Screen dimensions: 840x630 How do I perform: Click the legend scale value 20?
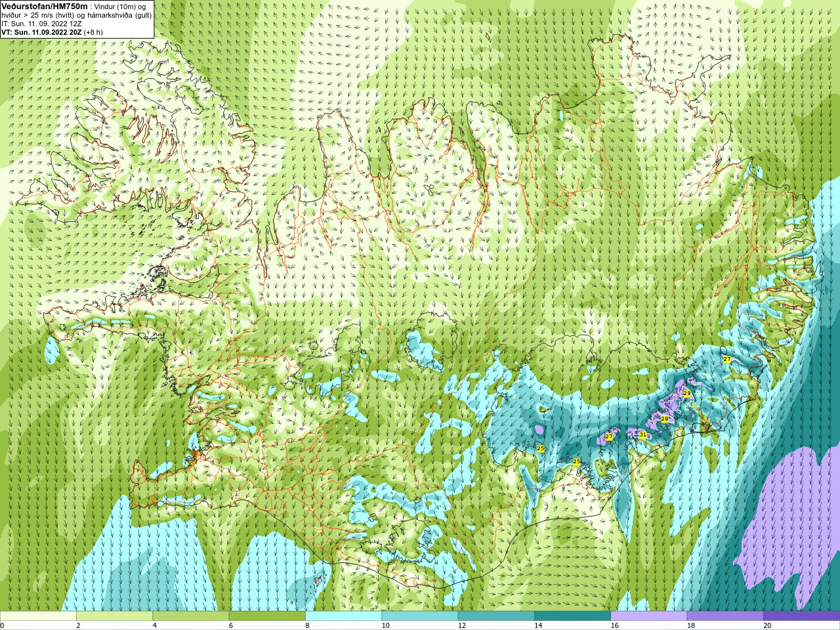[x=766, y=625]
